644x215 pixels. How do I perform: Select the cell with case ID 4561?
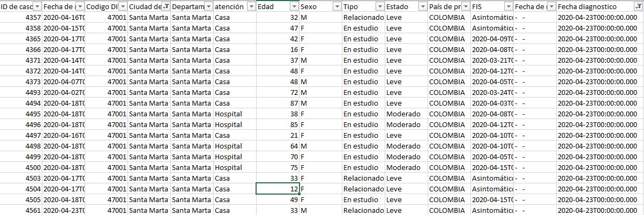point(21,210)
